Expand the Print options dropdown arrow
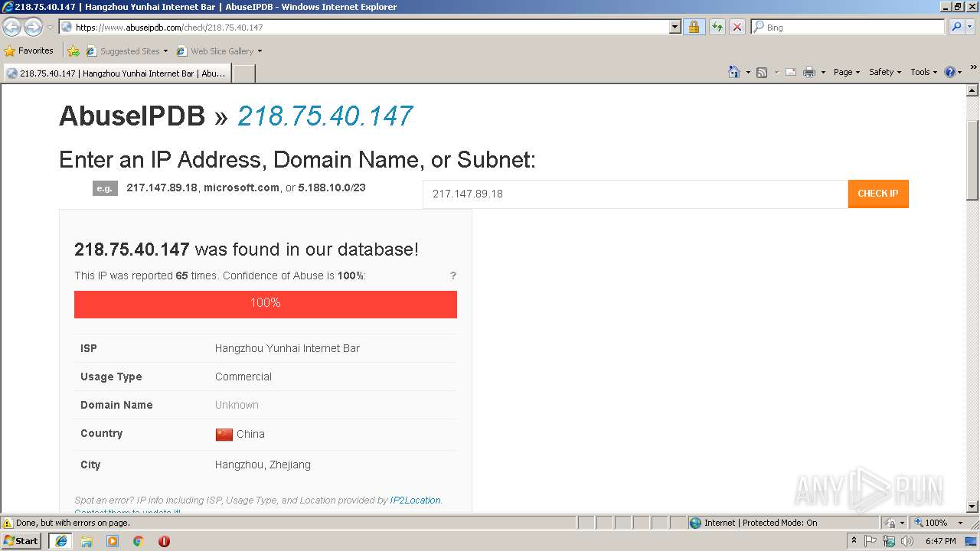This screenshot has height=551, width=980. tap(823, 72)
